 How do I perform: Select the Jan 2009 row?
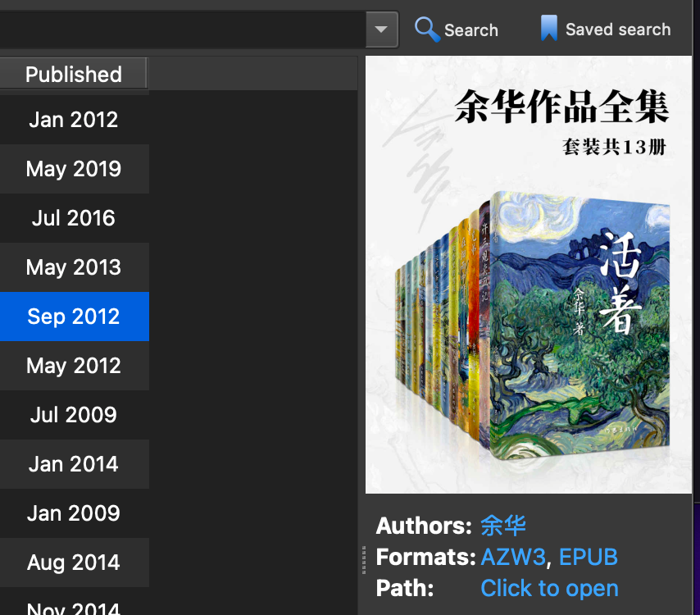pyautogui.click(x=74, y=513)
